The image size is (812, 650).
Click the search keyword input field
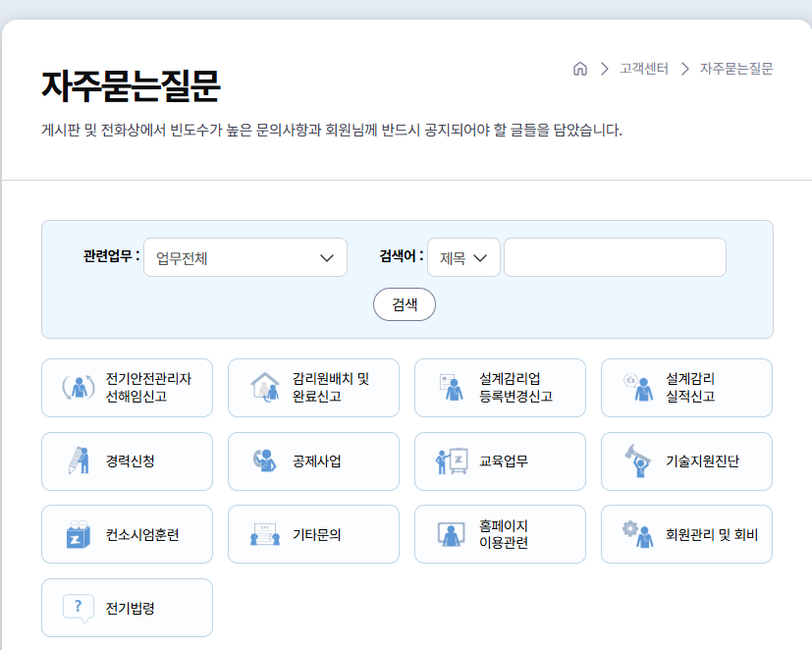pyautogui.click(x=615, y=257)
